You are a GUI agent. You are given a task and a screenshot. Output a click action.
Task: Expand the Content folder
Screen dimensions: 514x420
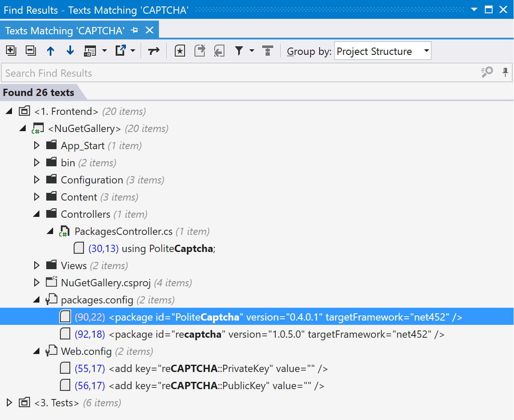[x=37, y=197]
